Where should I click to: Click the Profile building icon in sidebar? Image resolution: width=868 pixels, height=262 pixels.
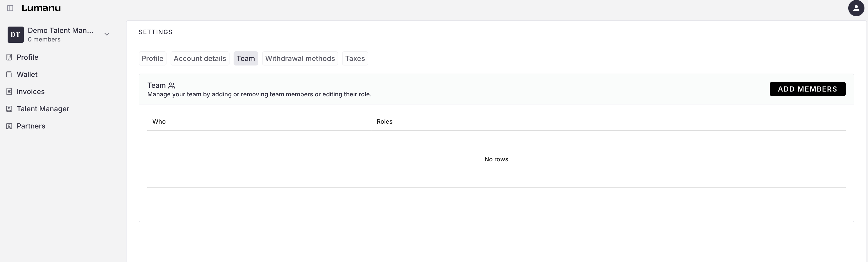tap(9, 57)
